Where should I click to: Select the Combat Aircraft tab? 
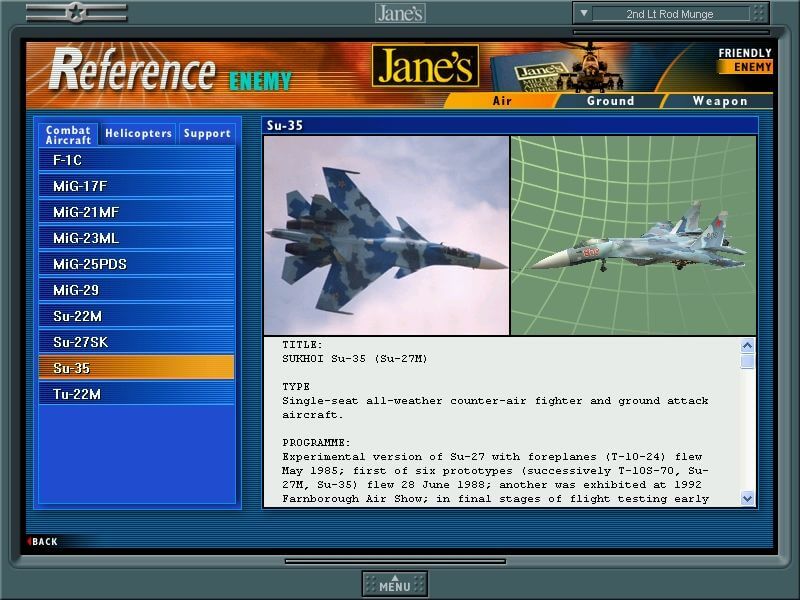pos(68,135)
